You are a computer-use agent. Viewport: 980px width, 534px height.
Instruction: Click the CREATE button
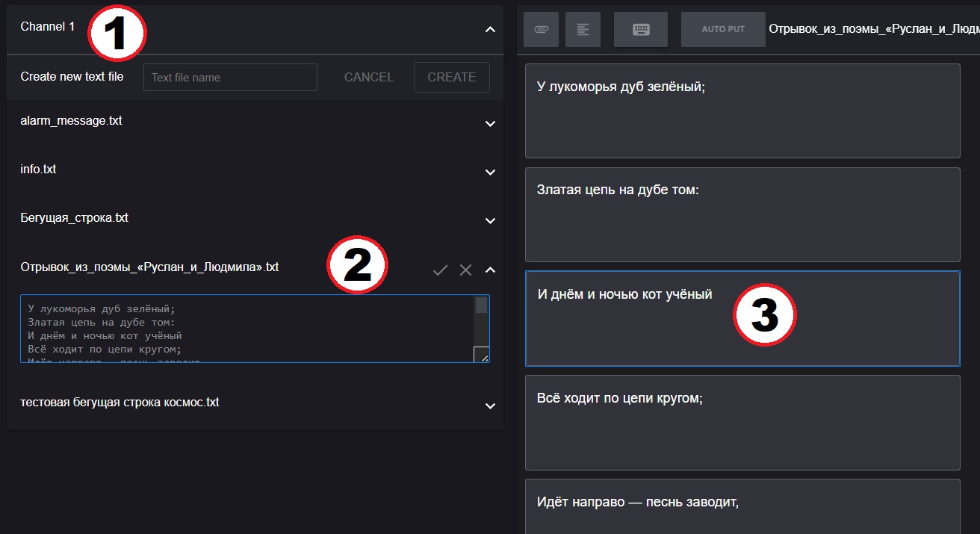[452, 77]
